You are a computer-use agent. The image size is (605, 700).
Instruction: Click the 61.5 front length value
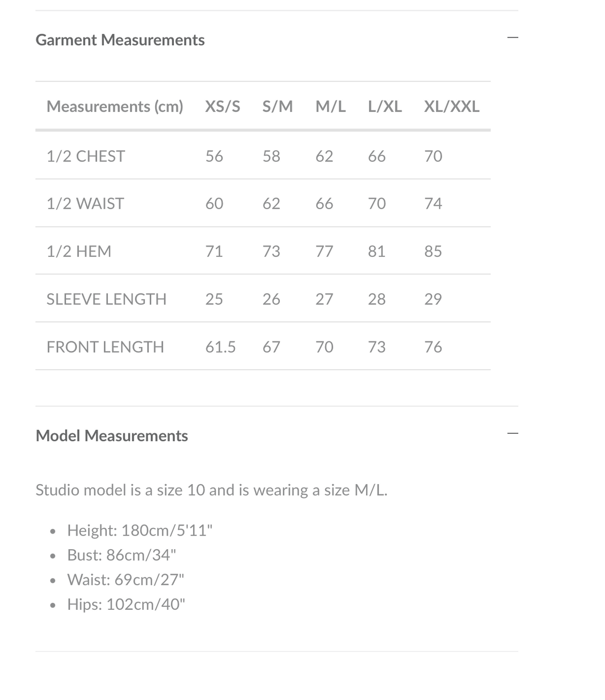(x=220, y=347)
